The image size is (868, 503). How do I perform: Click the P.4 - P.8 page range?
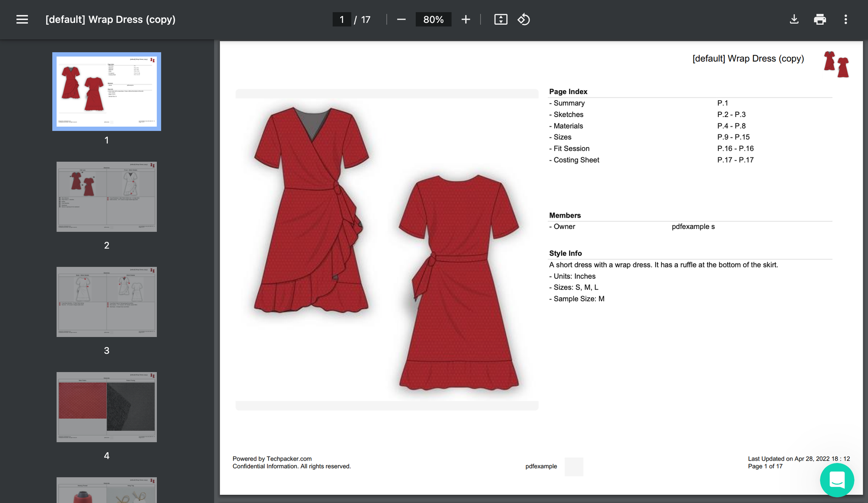point(731,126)
